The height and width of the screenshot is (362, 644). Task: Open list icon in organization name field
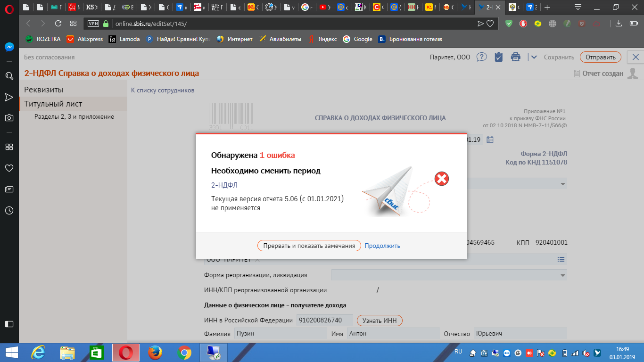[561, 259]
